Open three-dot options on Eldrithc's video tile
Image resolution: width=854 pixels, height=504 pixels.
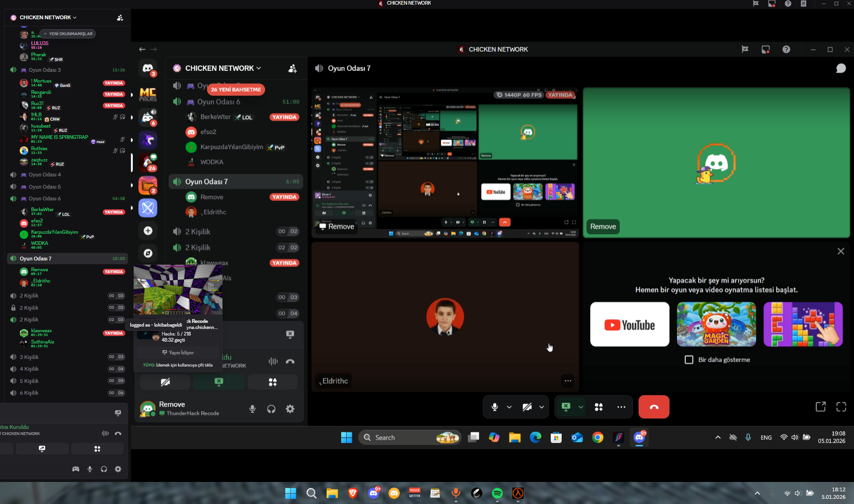point(568,381)
